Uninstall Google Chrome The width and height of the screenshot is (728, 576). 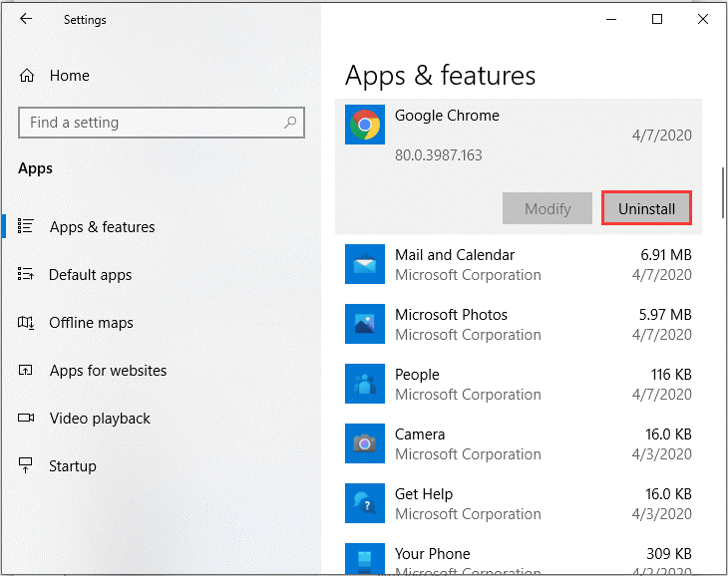[646, 209]
